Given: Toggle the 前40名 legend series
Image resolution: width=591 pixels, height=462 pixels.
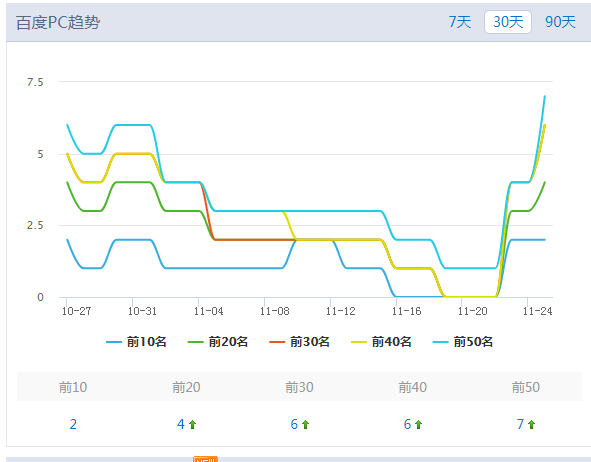Looking at the screenshot, I should (x=381, y=341).
